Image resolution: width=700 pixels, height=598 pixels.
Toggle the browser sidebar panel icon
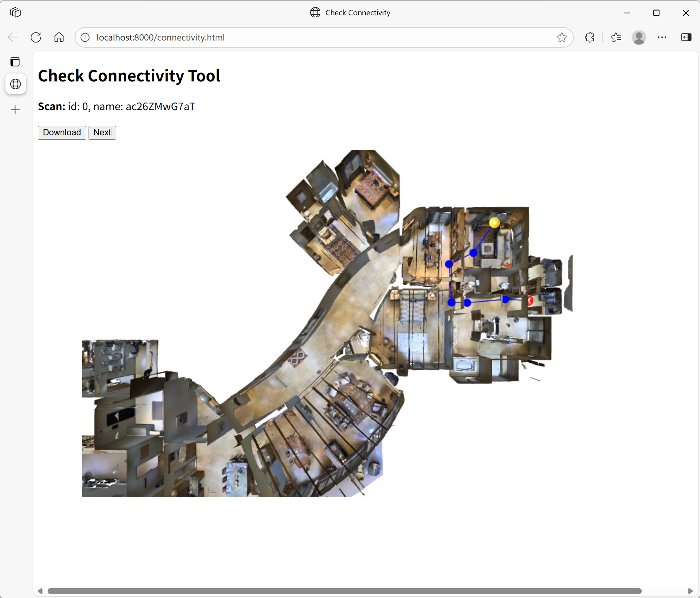pos(686,37)
